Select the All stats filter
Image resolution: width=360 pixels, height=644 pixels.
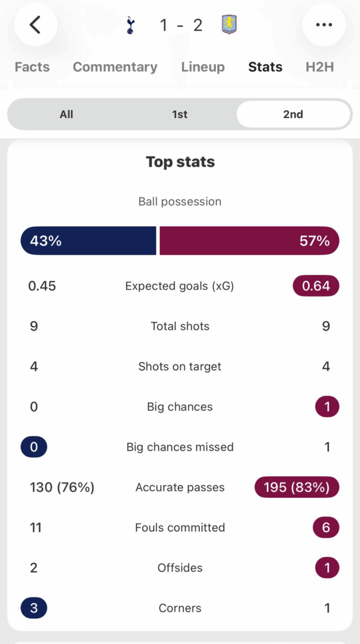click(66, 114)
